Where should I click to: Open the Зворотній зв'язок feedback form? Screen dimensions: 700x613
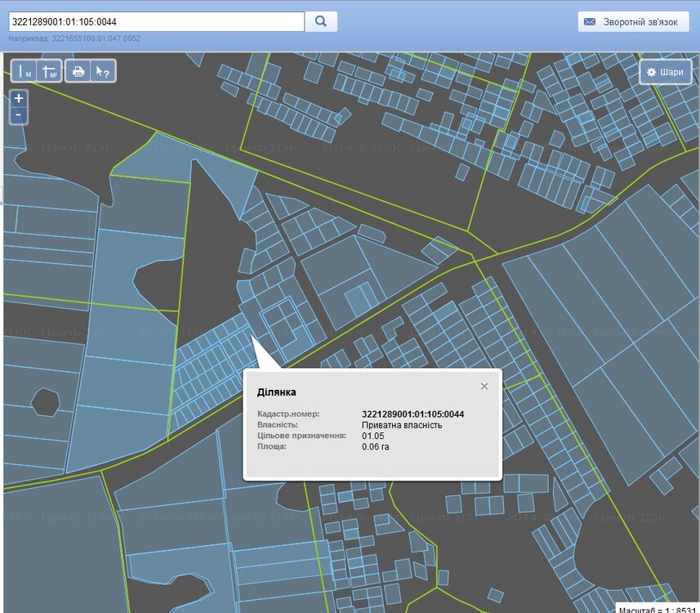pos(633,22)
